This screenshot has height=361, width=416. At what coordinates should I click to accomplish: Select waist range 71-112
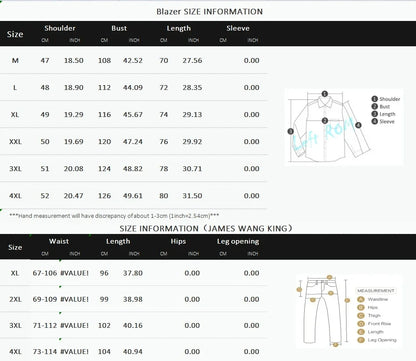(x=45, y=325)
